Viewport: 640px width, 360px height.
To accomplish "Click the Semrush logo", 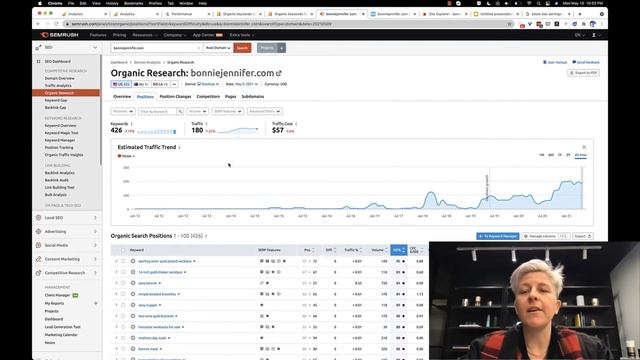I will 60,35.
